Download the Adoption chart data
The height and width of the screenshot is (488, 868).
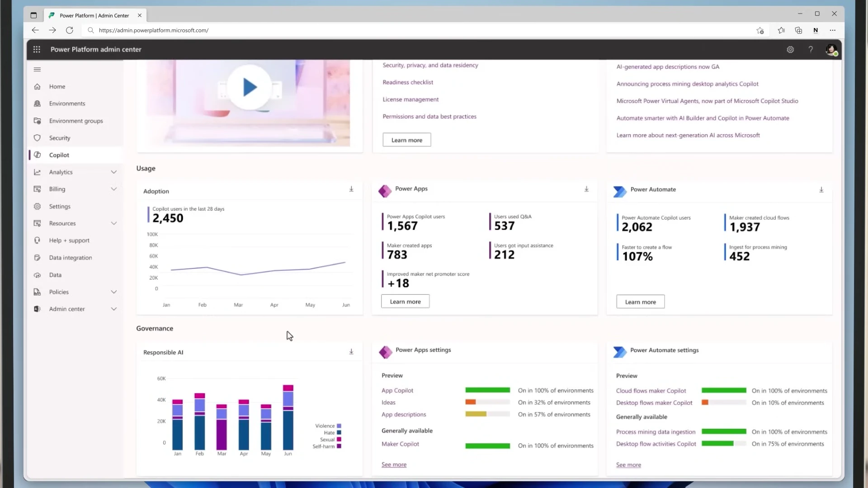tap(351, 189)
